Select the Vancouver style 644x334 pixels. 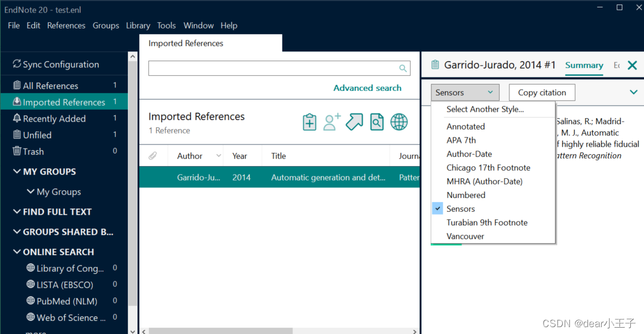465,236
